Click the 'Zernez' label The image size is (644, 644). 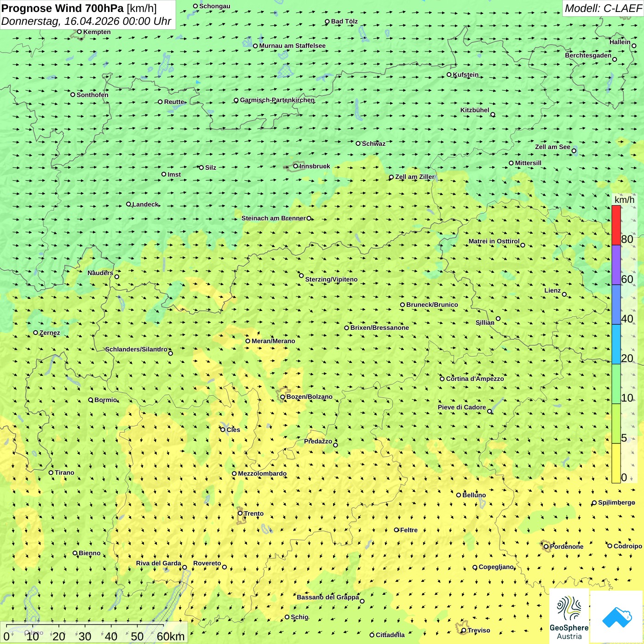(50, 333)
